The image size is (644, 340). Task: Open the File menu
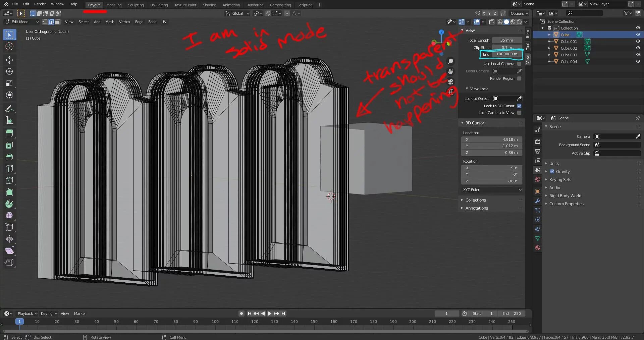(15, 4)
